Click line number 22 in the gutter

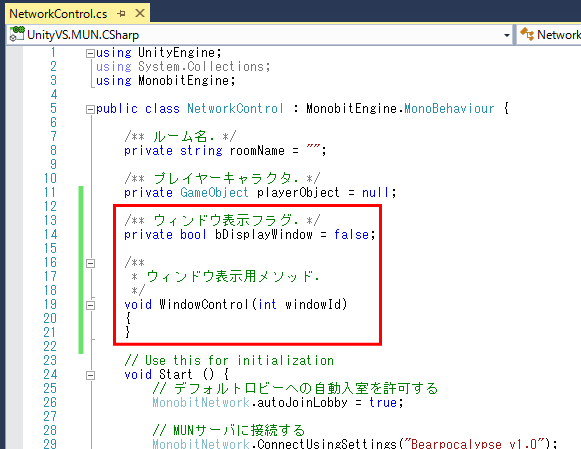point(50,346)
